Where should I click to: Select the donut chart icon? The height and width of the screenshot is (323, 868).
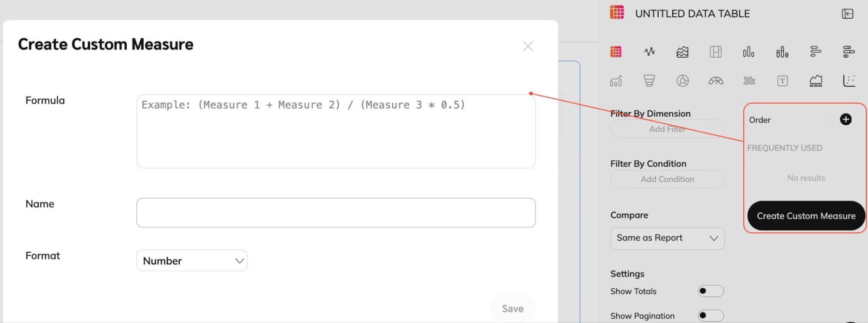(682, 81)
